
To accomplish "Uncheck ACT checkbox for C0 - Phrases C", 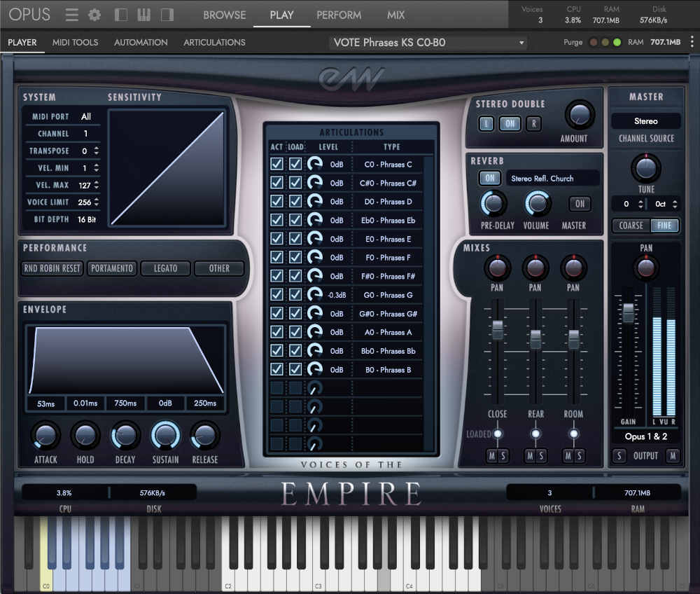I will point(277,164).
